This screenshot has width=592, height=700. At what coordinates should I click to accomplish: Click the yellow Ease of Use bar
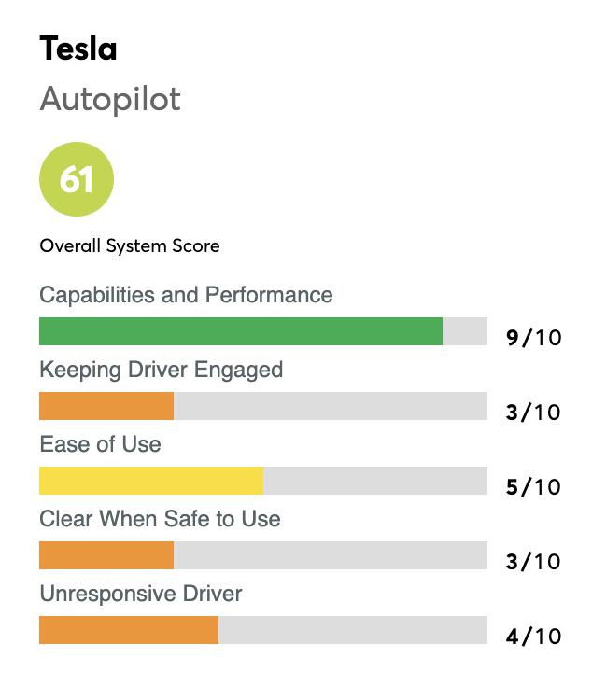tap(150, 481)
